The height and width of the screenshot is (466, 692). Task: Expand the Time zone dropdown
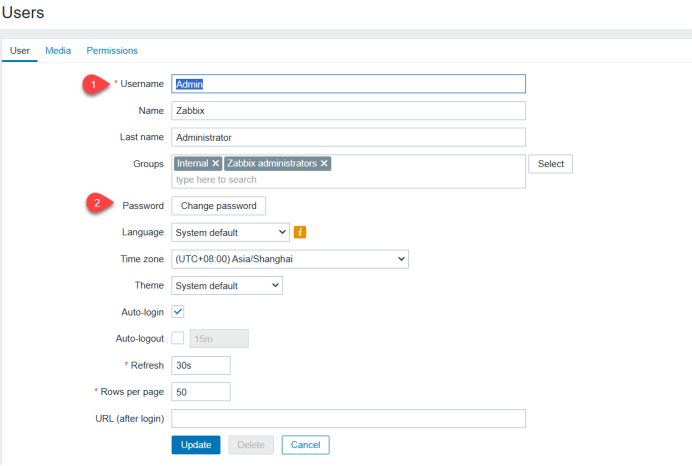coord(290,259)
